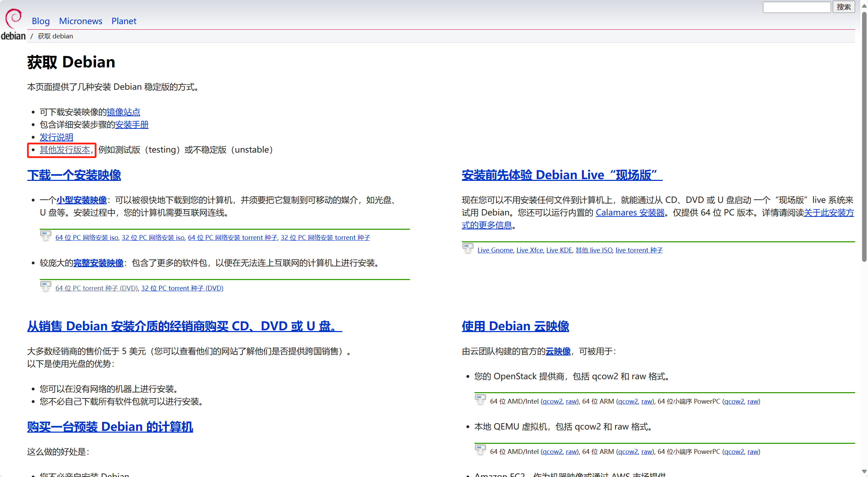The height and width of the screenshot is (477, 868).
Task: Click the 搜索 search button
Action: click(844, 7)
